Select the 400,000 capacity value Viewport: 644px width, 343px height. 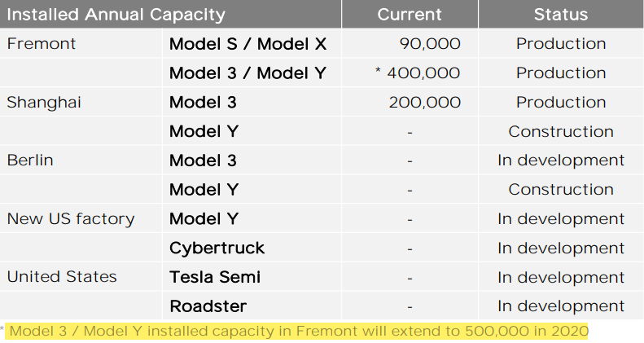coord(423,73)
